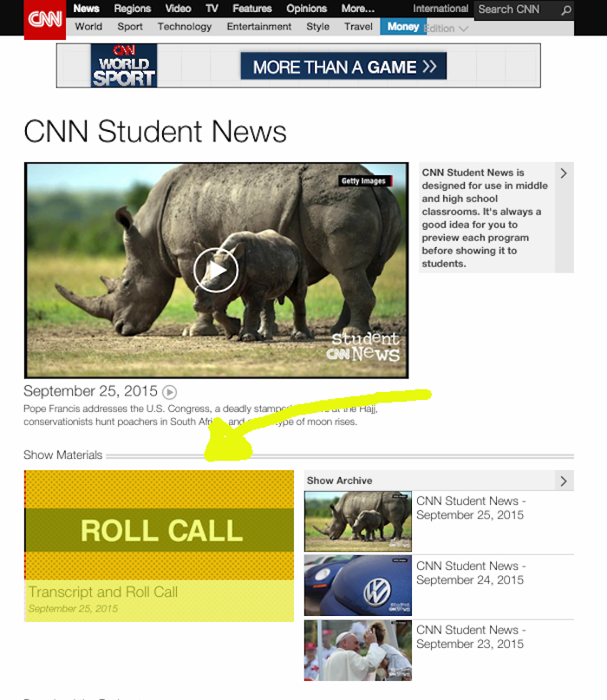Go to the Travel section
The width and height of the screenshot is (607, 700).
point(358,27)
